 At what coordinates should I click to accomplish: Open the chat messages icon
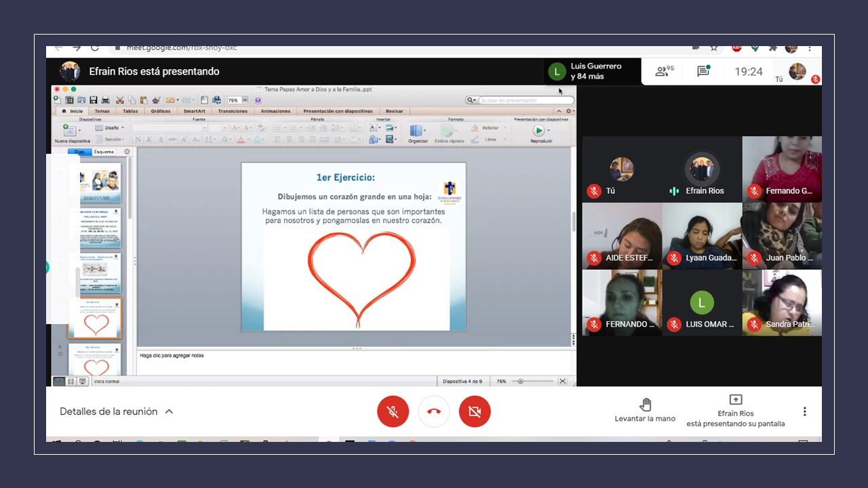pyautogui.click(x=703, y=71)
